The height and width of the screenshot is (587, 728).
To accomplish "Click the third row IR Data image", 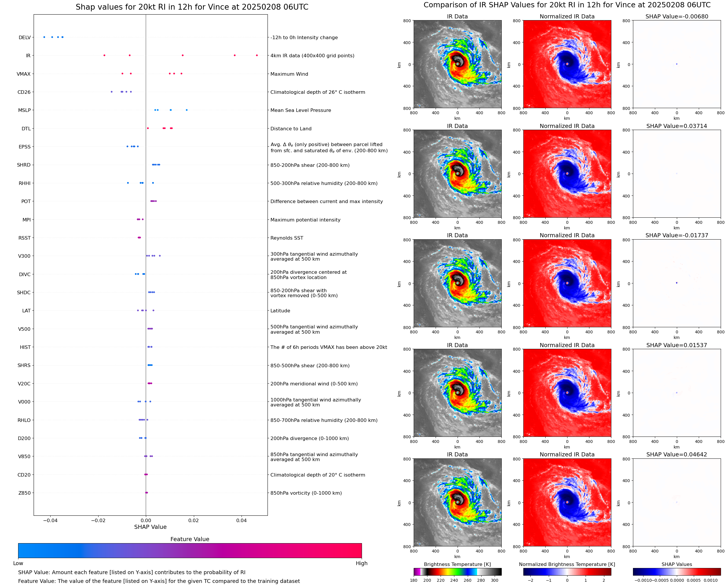I will 457,283.
